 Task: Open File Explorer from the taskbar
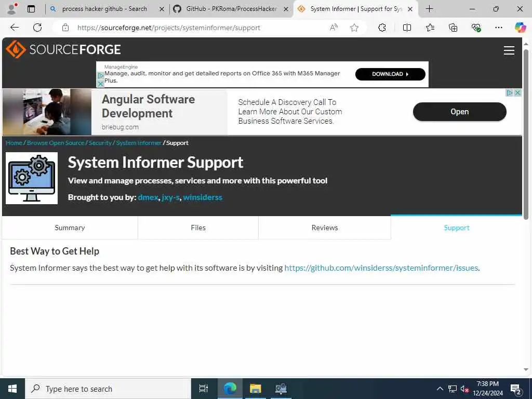(255, 389)
